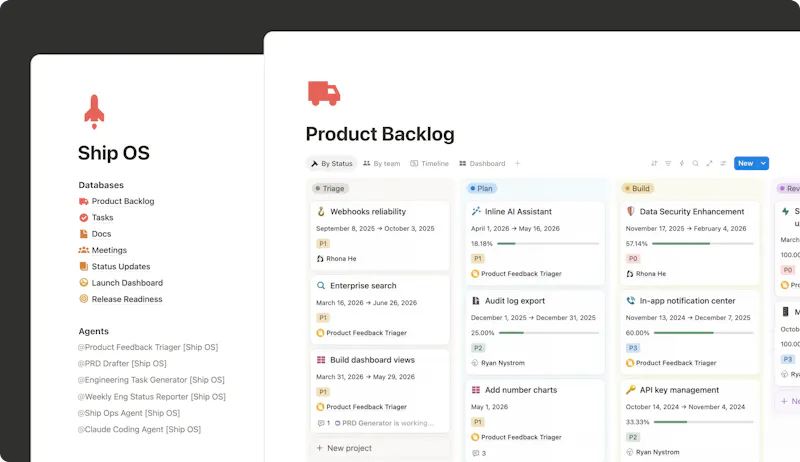The image size is (800, 462).
Task: Click the document icon beside Docs
Action: 84,234
